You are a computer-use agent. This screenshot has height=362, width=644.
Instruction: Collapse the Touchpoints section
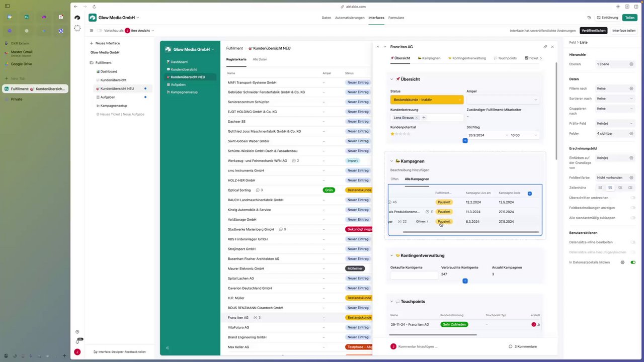coord(392,302)
